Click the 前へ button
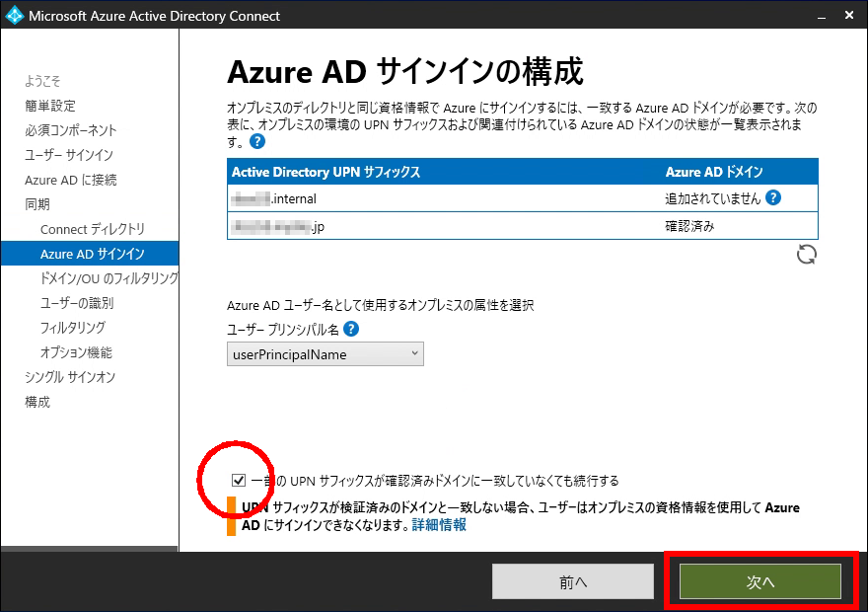This screenshot has width=868, height=612. pyautogui.click(x=573, y=581)
